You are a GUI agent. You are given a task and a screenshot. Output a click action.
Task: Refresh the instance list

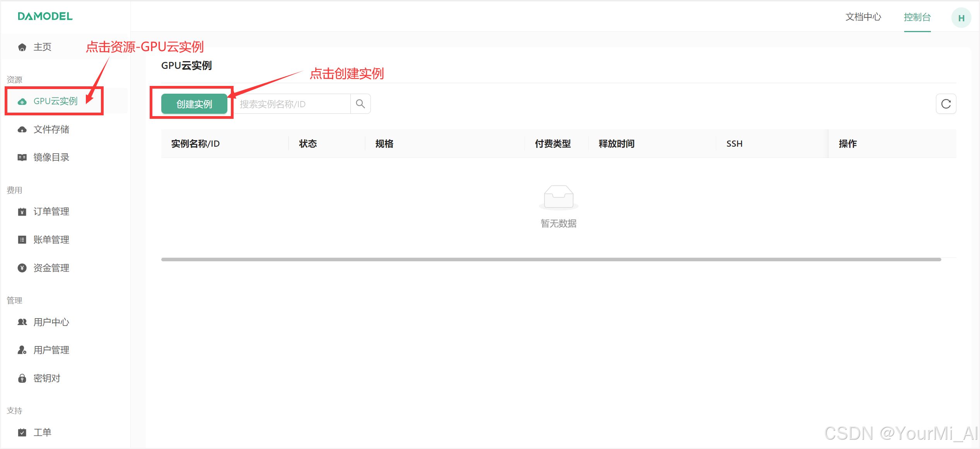click(946, 104)
